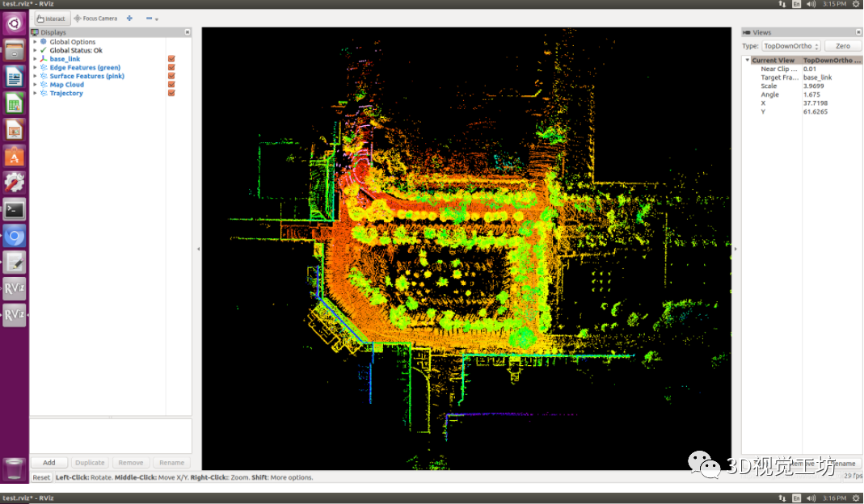Disable the Map Cloud display checkbox

click(171, 84)
